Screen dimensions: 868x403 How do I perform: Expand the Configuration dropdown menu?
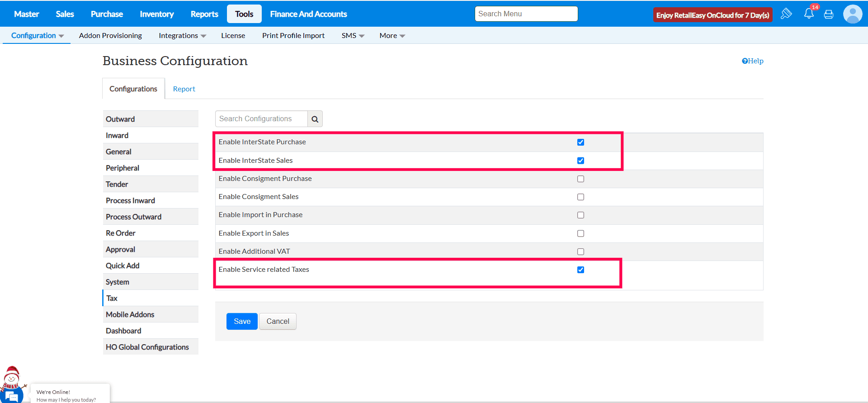[x=37, y=36]
